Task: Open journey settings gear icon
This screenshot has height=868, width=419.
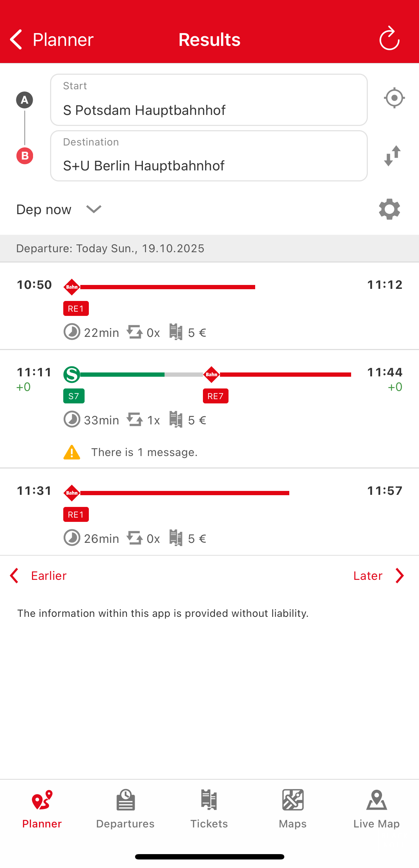Action: pos(390,209)
